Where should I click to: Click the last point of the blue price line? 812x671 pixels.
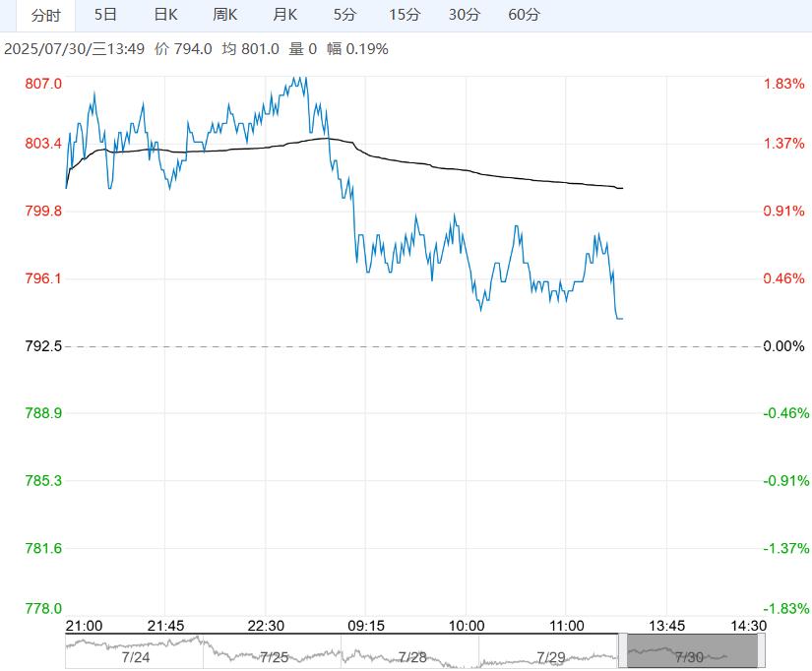[622, 318]
